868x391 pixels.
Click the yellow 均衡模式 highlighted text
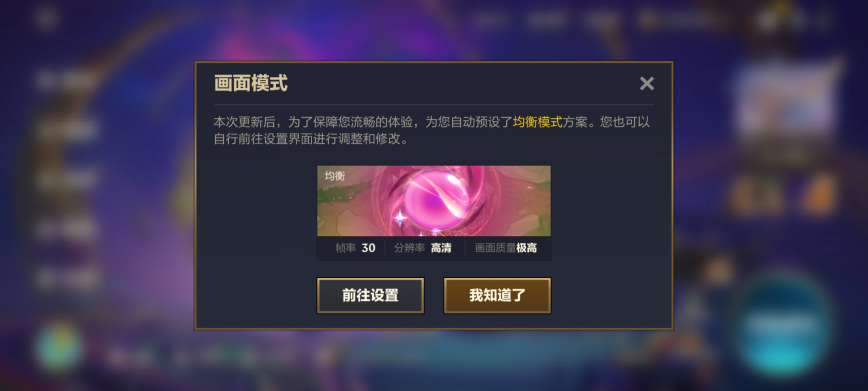tap(537, 122)
